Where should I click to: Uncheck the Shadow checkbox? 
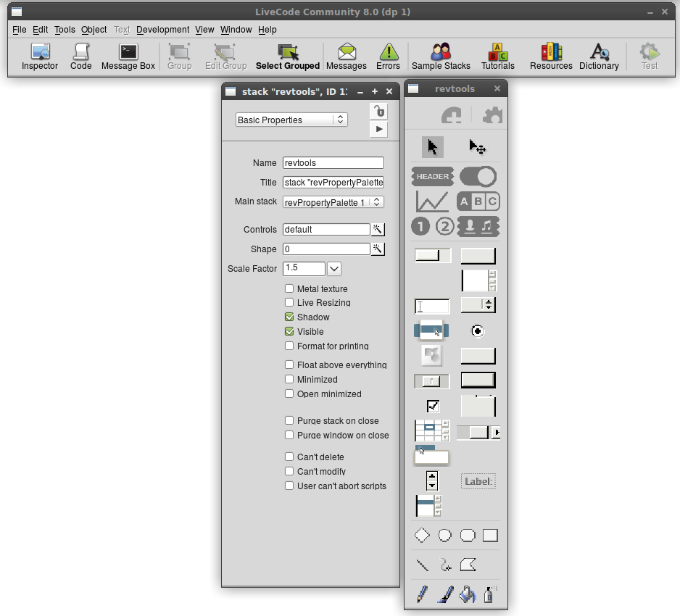coord(289,317)
